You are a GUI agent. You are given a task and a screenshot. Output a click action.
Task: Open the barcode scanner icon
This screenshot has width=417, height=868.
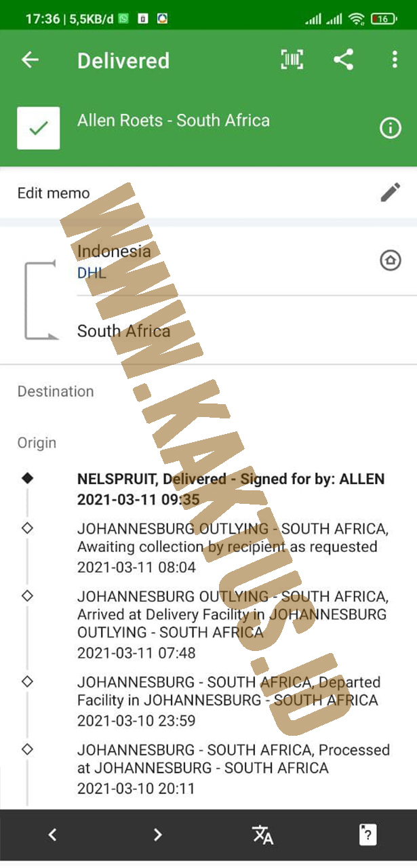[x=292, y=60]
